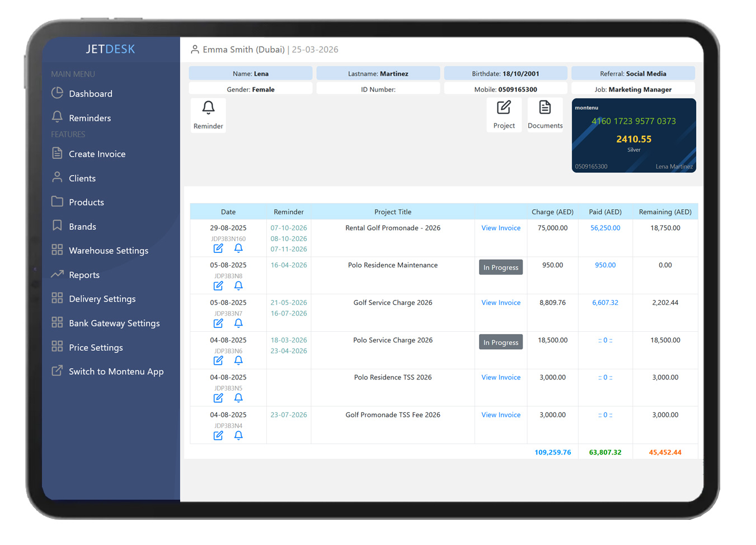
Task: Select Warehouse Settings in the sidebar
Action: click(x=108, y=251)
